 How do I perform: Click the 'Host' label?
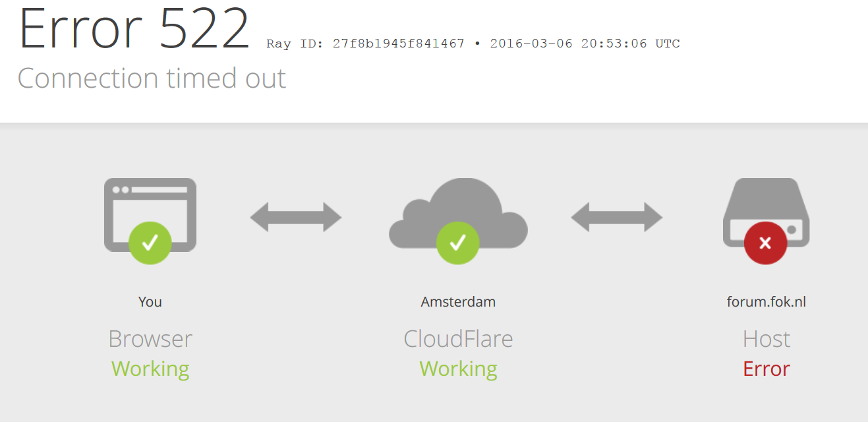767,339
